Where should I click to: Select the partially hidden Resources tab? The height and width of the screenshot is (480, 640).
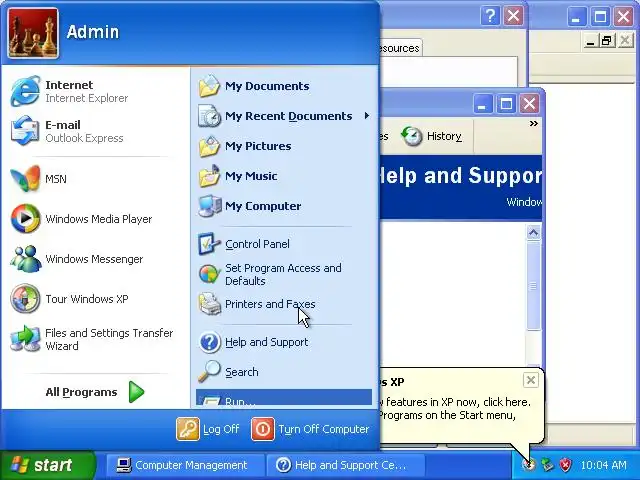(400, 48)
